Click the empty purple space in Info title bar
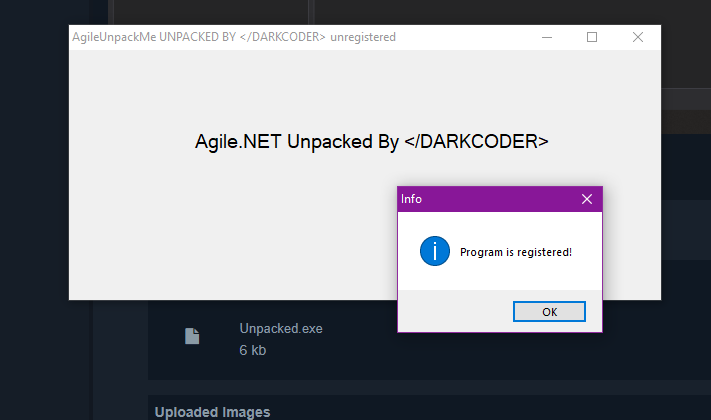This screenshot has width=711, height=420. coord(499,199)
